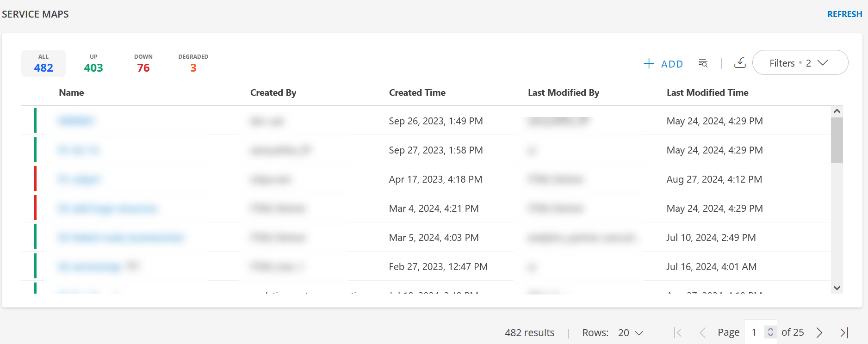Filter the list by UP status

tap(93, 63)
